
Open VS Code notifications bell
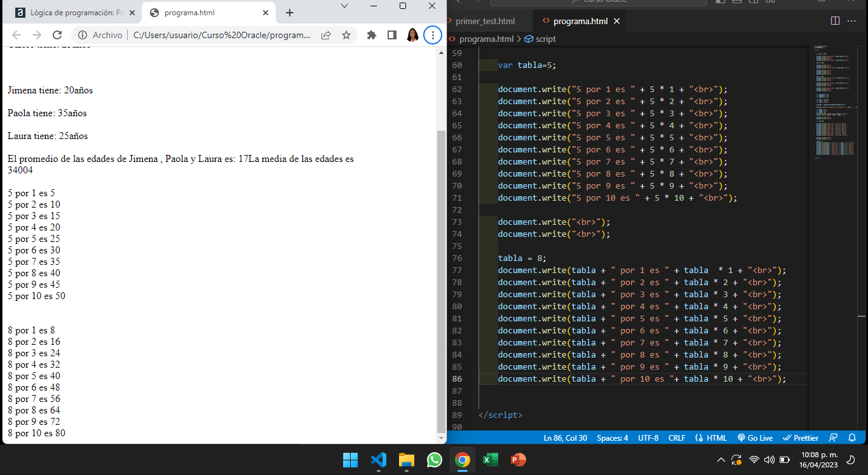point(853,438)
